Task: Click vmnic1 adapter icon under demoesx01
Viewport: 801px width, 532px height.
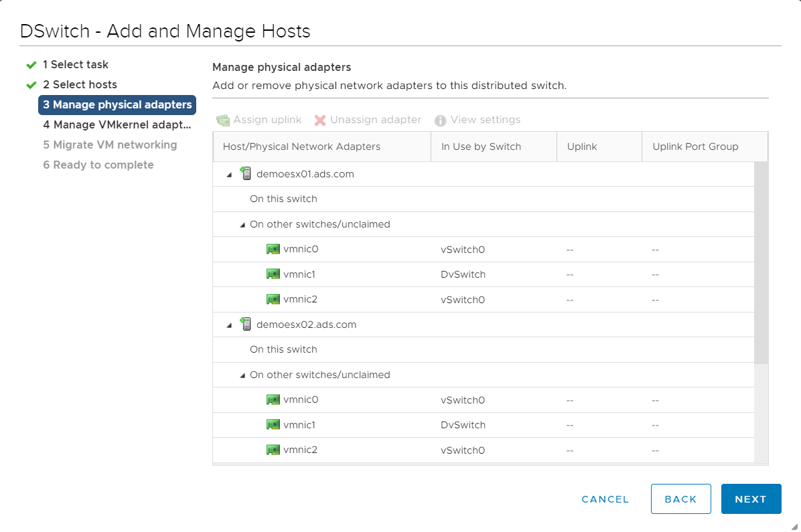Action: click(x=273, y=274)
